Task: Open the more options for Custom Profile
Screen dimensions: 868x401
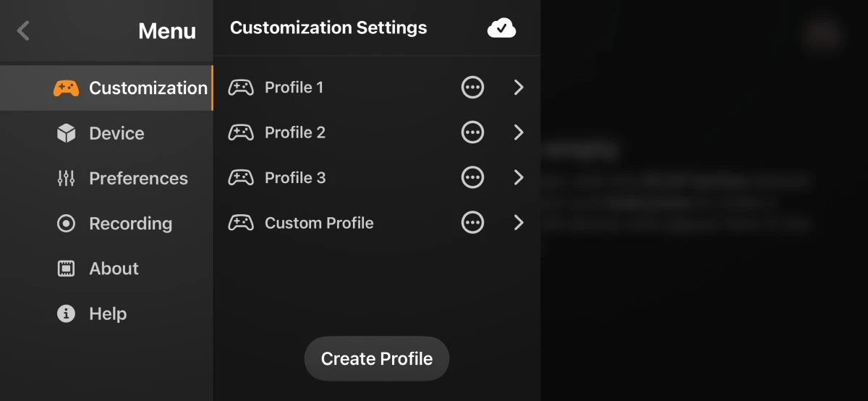Action: (x=472, y=223)
